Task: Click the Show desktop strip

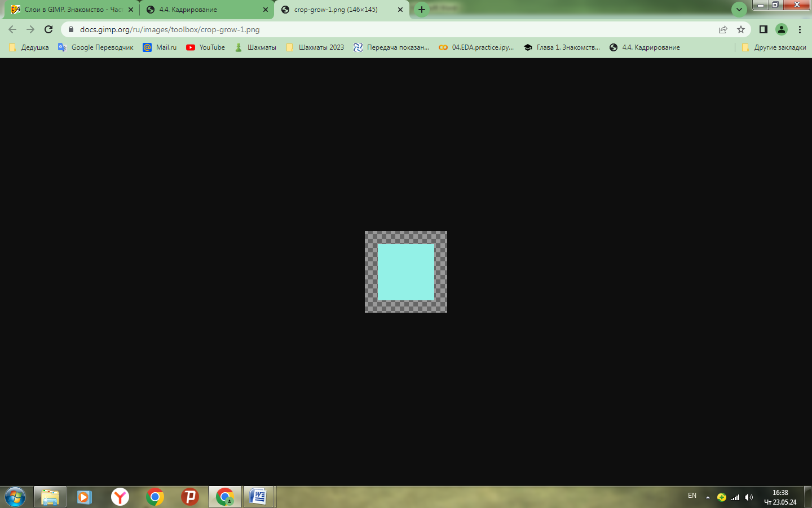Action: pyautogui.click(x=807, y=497)
